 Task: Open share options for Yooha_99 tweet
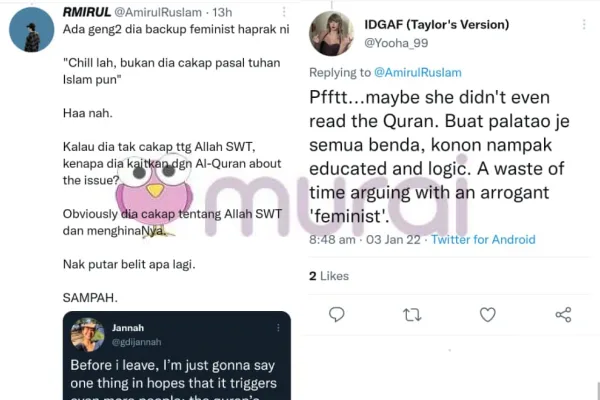pyautogui.click(x=563, y=315)
